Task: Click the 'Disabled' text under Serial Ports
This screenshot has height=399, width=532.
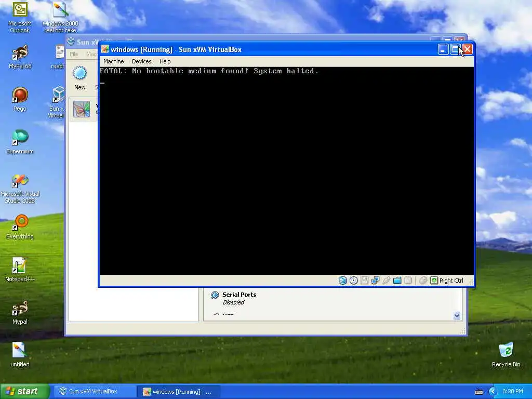Action: coord(233,302)
